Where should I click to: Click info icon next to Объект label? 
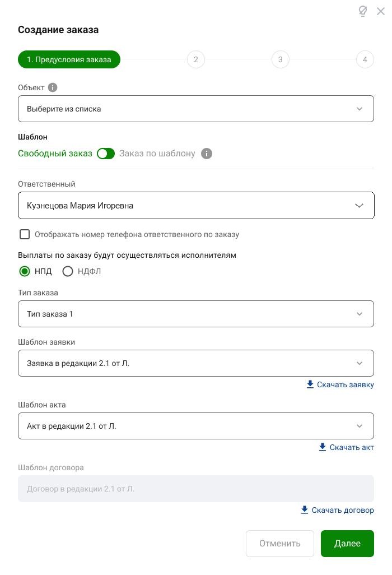[53, 87]
